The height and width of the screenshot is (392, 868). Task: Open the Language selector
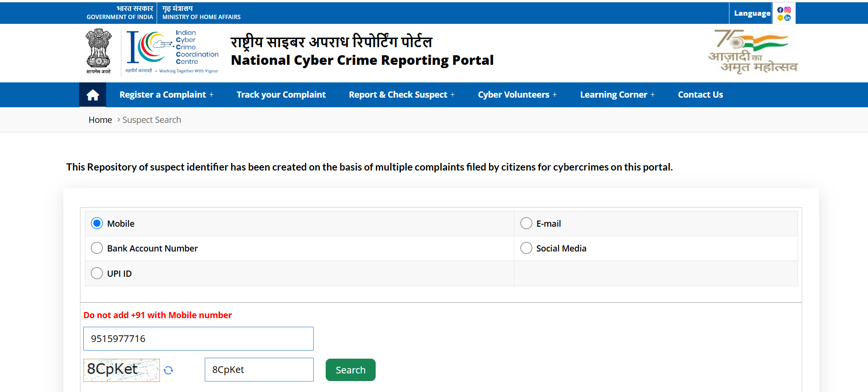pyautogui.click(x=752, y=13)
